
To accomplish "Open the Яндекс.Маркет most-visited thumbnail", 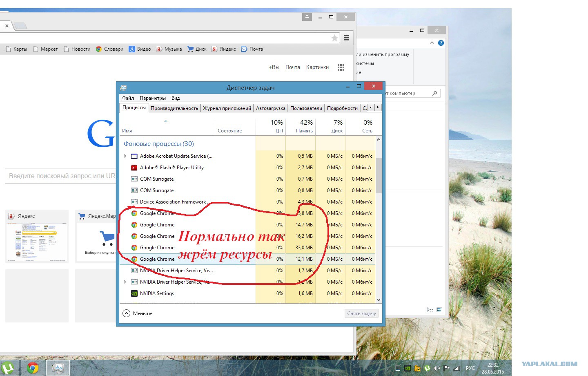I will click(96, 236).
